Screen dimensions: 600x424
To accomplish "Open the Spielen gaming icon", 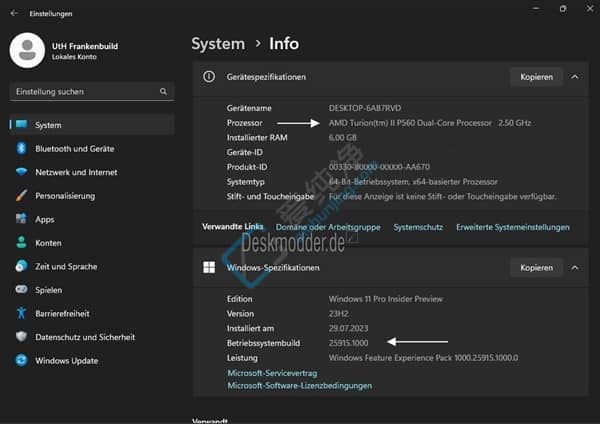I will click(20, 290).
